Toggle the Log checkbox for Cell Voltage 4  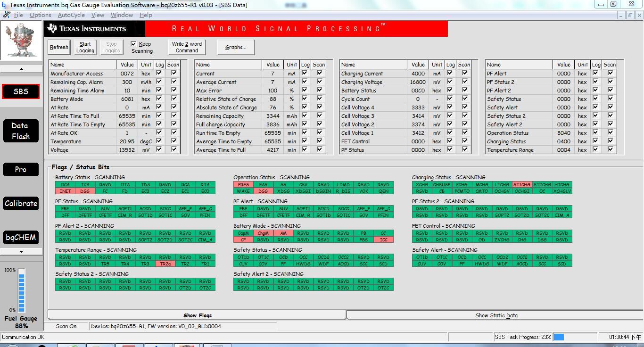(x=450, y=107)
